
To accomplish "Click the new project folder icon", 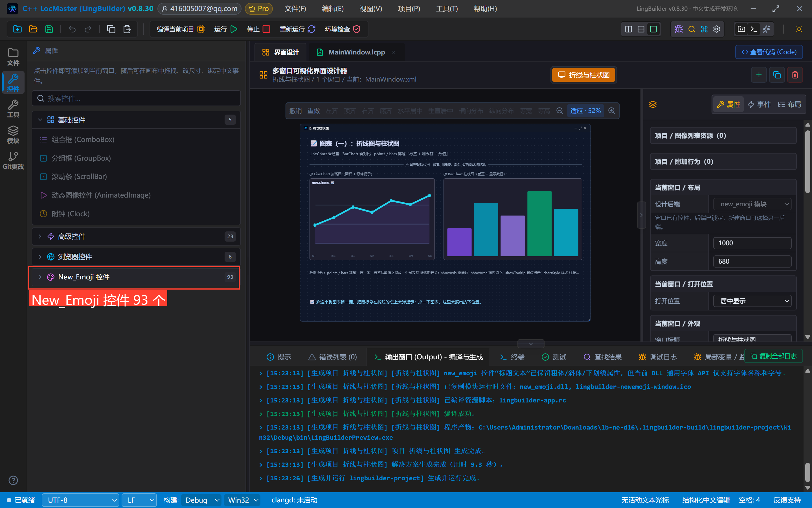I will (17, 29).
